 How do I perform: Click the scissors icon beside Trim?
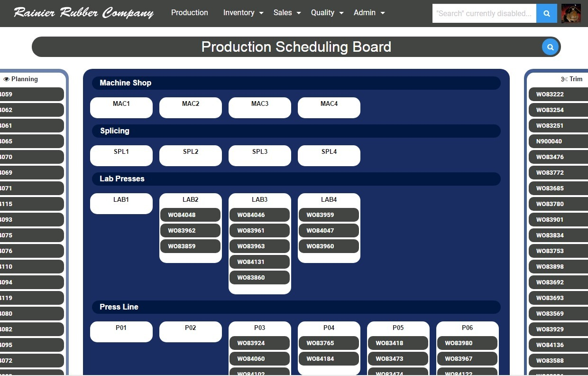[564, 79]
